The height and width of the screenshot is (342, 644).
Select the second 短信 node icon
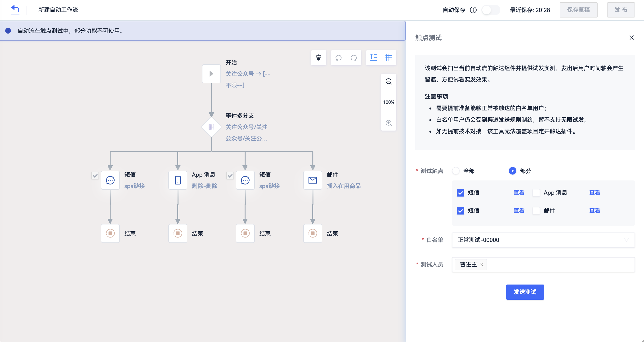click(245, 180)
